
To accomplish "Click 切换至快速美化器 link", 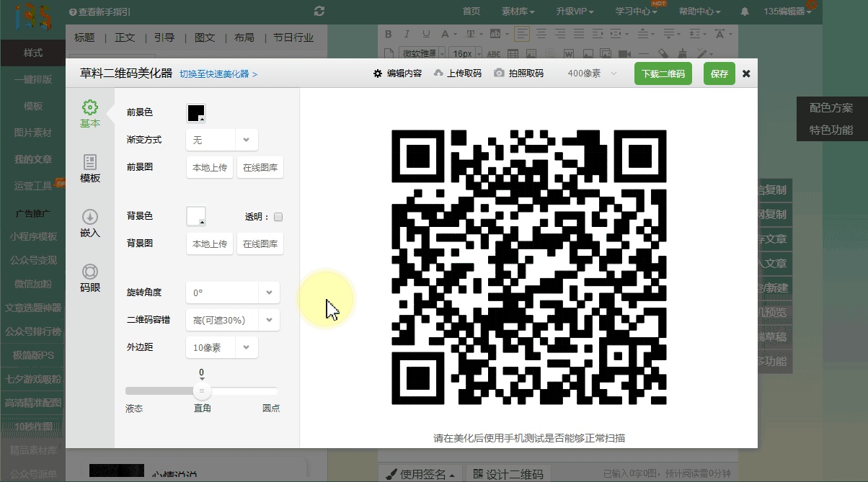I will pyautogui.click(x=218, y=74).
